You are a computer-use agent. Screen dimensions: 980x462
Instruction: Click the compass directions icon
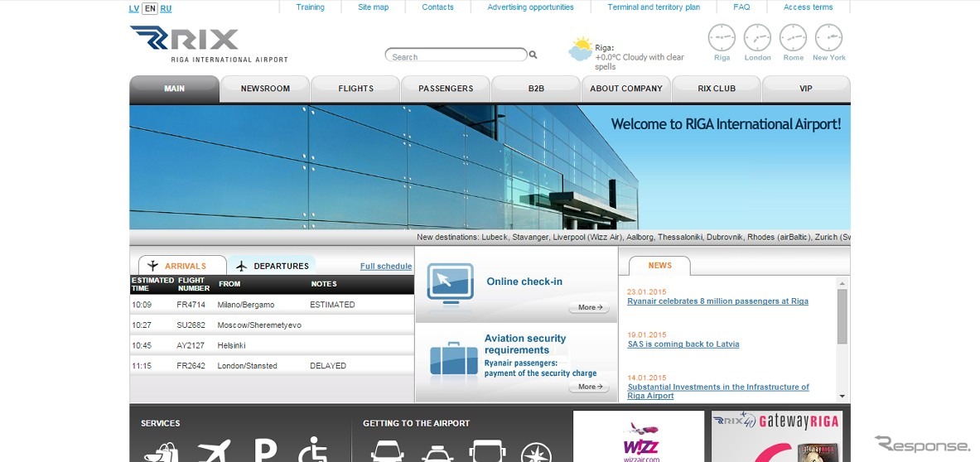tap(536, 452)
